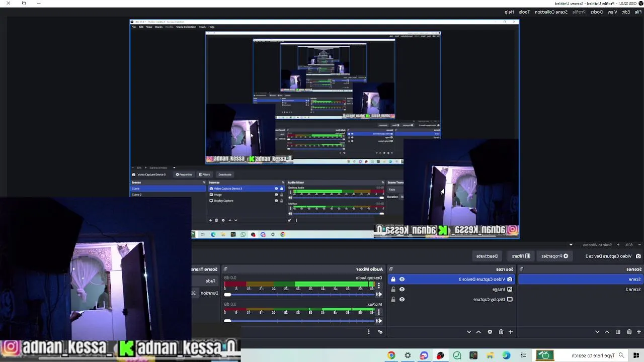
Task: Open the Help menu
Action: [509, 12]
